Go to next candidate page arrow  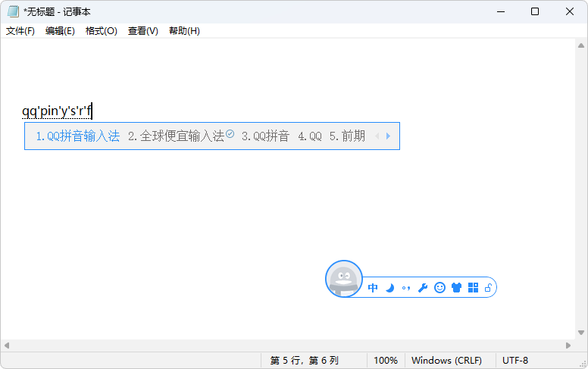(x=388, y=136)
